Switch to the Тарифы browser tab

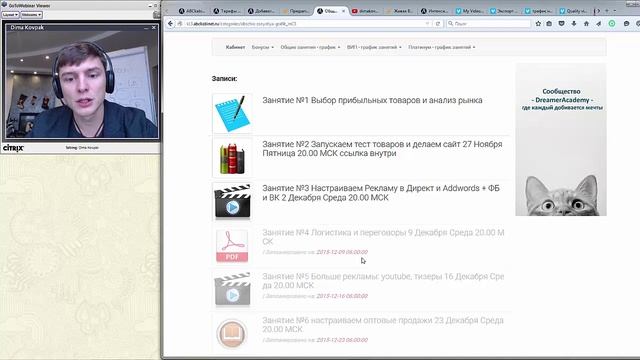point(227,11)
